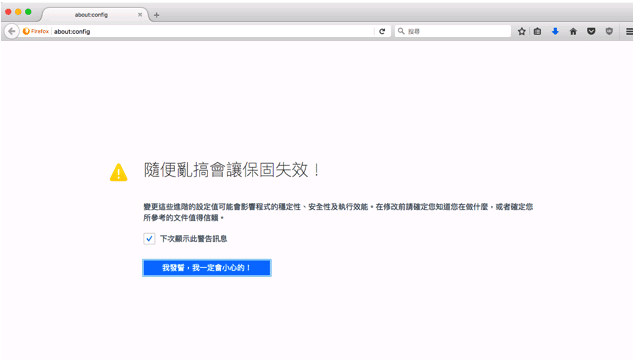Focus the about:config address bar
The width and height of the screenshot is (633, 360).
(x=213, y=31)
